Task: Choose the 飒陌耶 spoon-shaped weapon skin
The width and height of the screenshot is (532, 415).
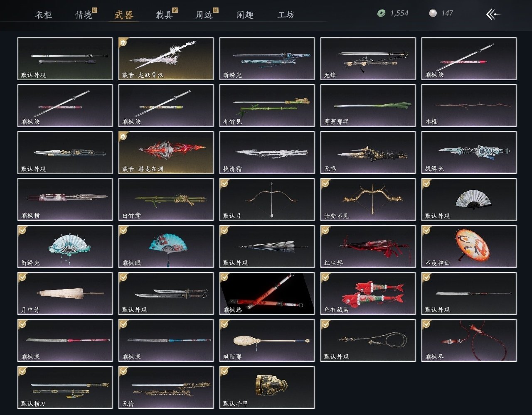Action: tap(267, 340)
